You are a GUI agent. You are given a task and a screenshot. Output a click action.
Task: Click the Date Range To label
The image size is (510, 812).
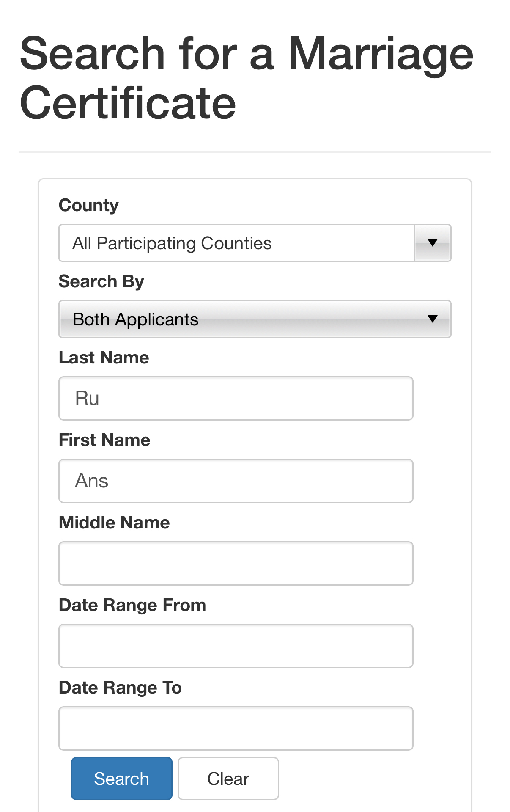121,688
